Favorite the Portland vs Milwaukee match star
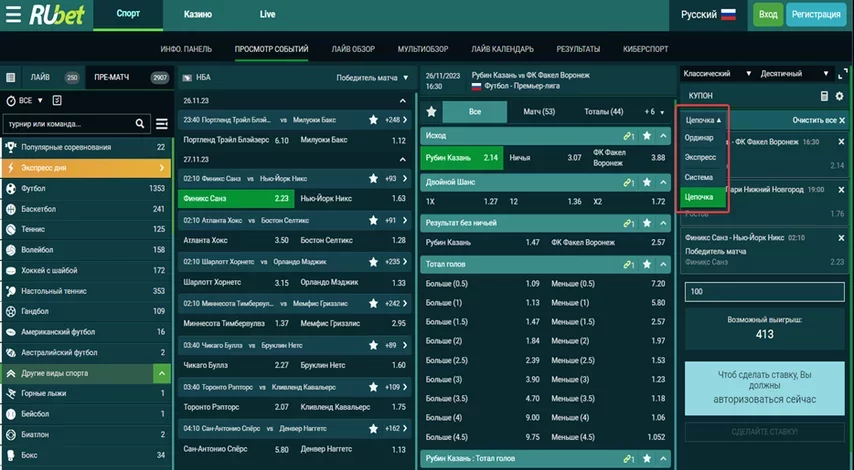The height and width of the screenshot is (470, 854). 373,120
